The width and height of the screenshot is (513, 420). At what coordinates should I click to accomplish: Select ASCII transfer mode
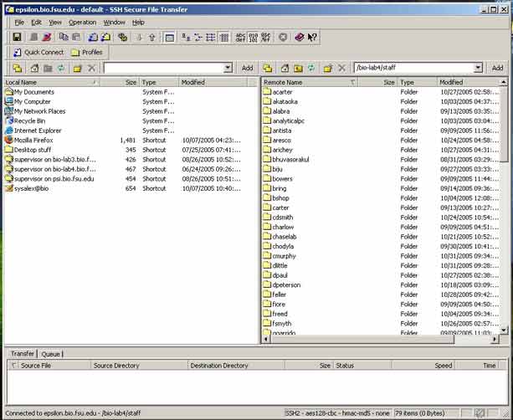[x=240, y=38]
